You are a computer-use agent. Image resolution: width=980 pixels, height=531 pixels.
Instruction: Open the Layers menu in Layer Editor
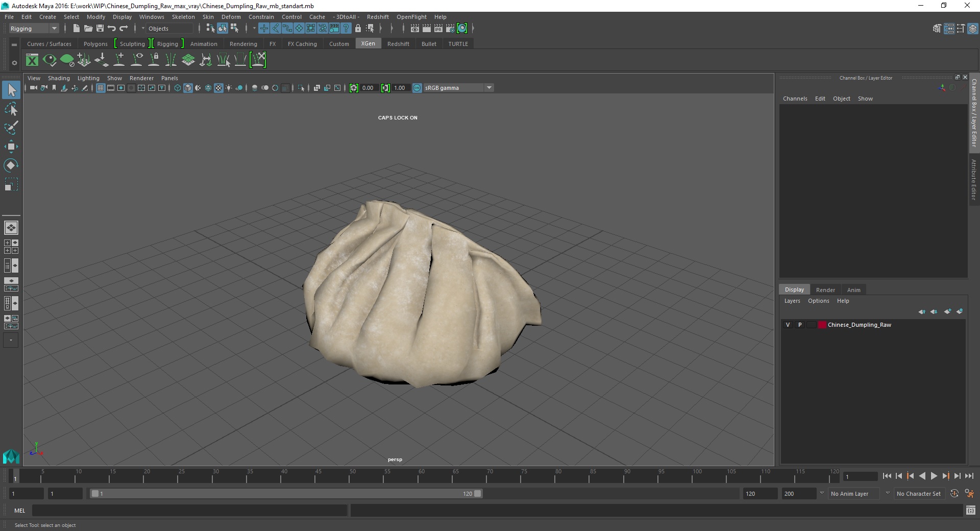pyautogui.click(x=792, y=301)
